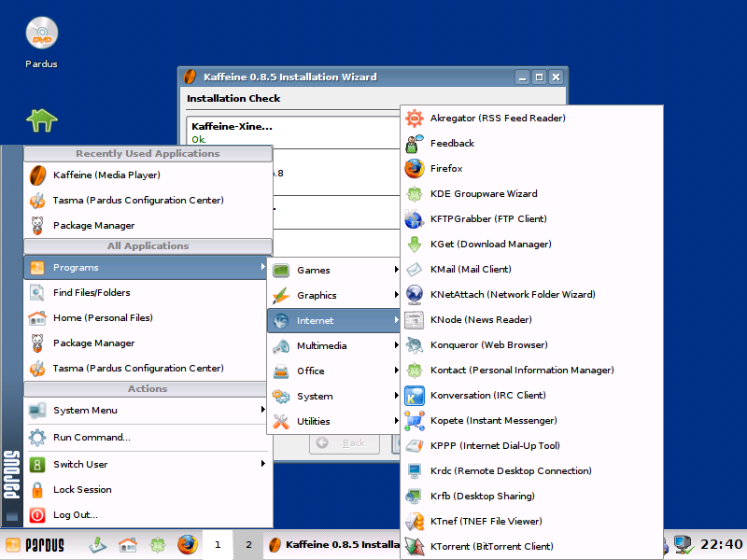Launch Firefox from the Internet submenu icon
This screenshot has width=747, height=560.
415,169
